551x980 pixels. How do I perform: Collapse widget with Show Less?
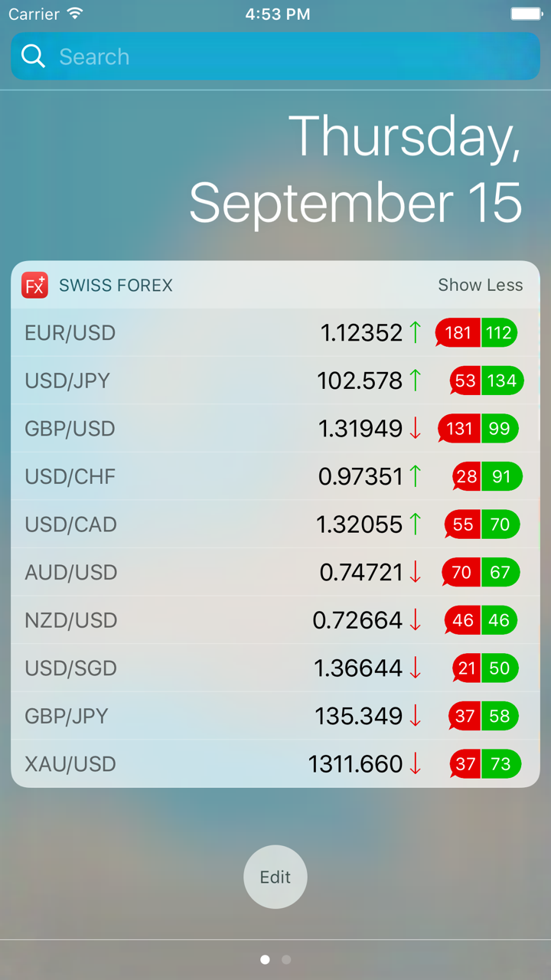tap(480, 286)
